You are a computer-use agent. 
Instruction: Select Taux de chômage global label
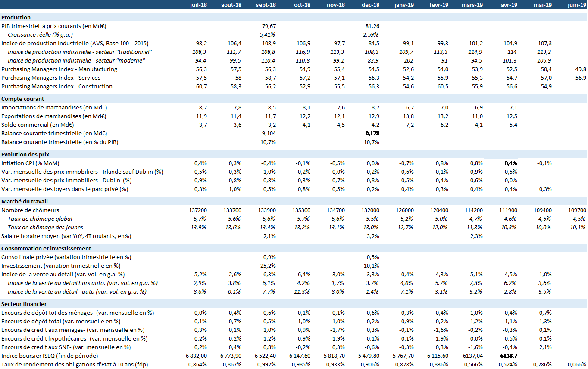(x=40, y=219)
